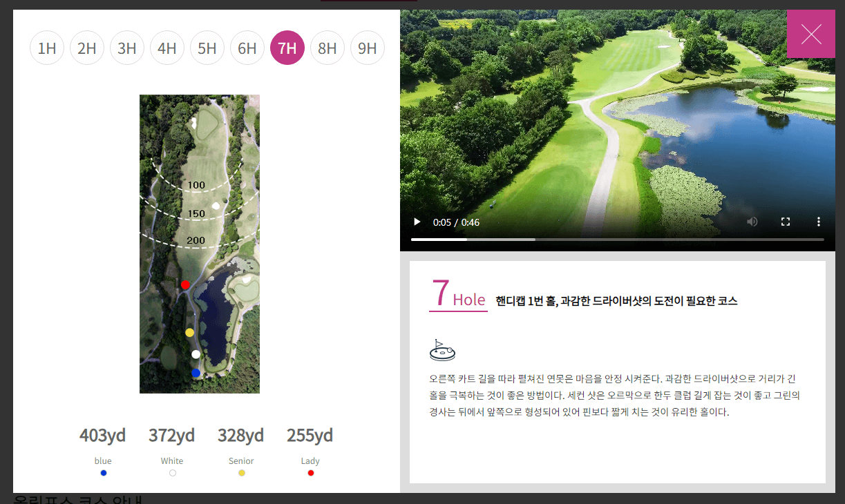Mute the hole 7 video audio
This screenshot has width=845, height=504.
point(752,222)
